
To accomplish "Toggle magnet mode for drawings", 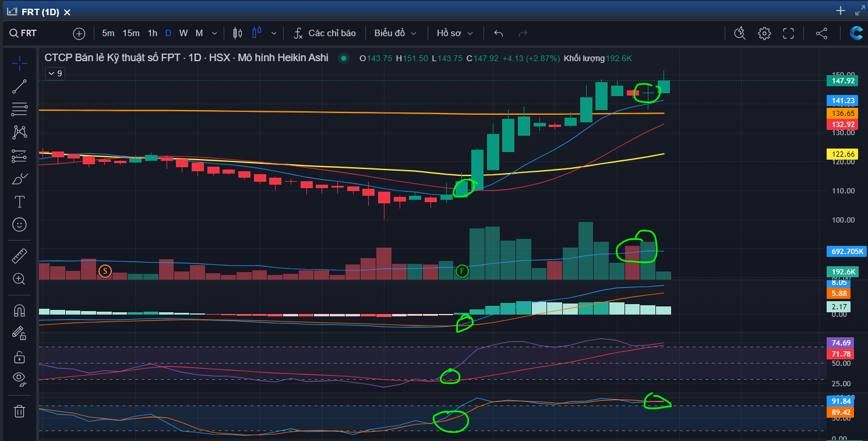I will click(x=20, y=311).
